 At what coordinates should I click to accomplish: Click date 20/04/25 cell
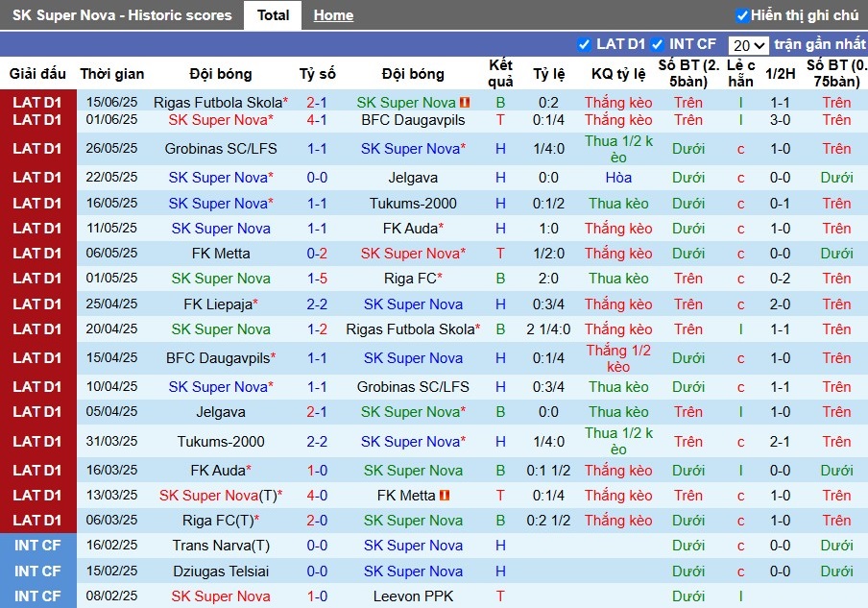[x=111, y=328]
